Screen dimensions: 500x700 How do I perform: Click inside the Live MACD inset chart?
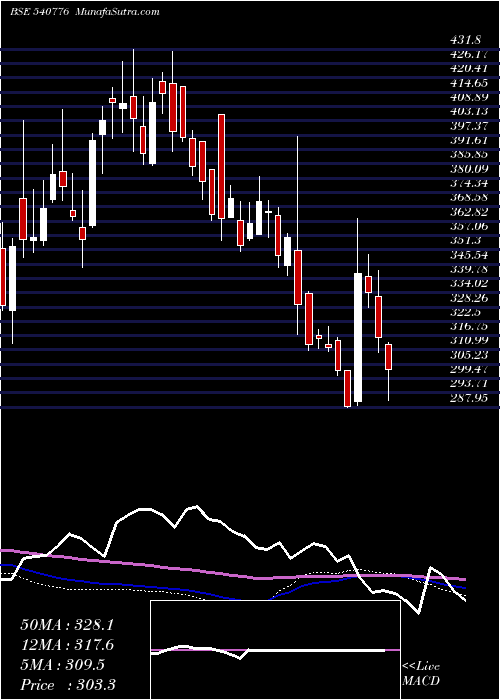[x=275, y=650]
